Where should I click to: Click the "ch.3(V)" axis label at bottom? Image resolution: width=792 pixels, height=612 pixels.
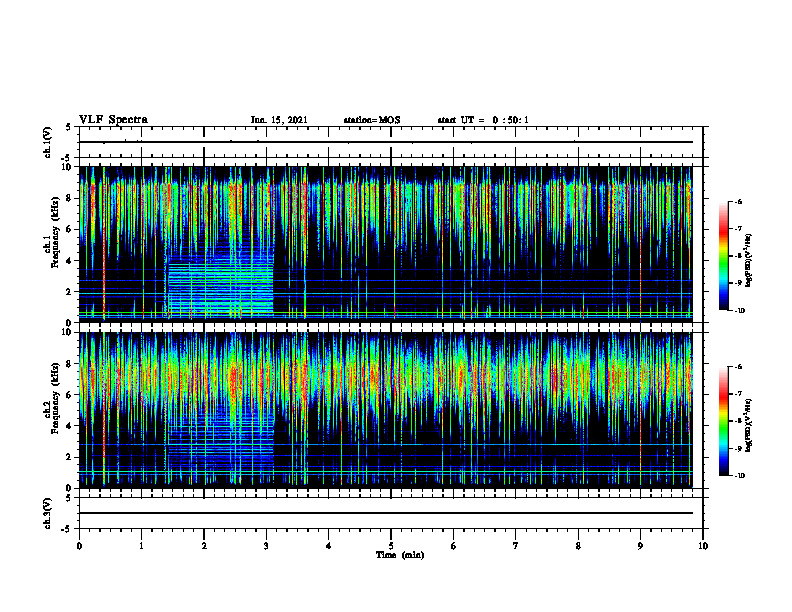(x=47, y=514)
